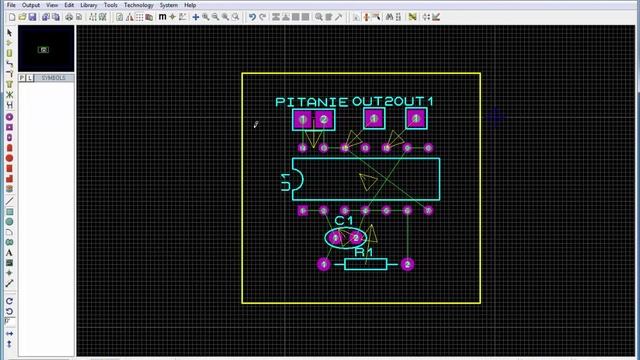This screenshot has height=360, width=640.
Task: Click the horizontal mirror arrow icon
Action: point(9,334)
